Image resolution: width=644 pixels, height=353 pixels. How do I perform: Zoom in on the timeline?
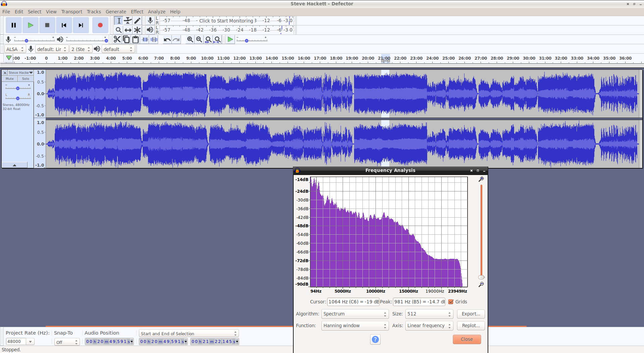[190, 40]
